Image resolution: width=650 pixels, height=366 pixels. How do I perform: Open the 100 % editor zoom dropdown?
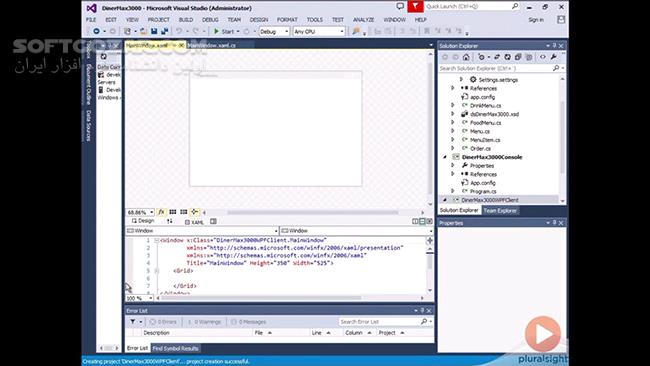(139, 298)
